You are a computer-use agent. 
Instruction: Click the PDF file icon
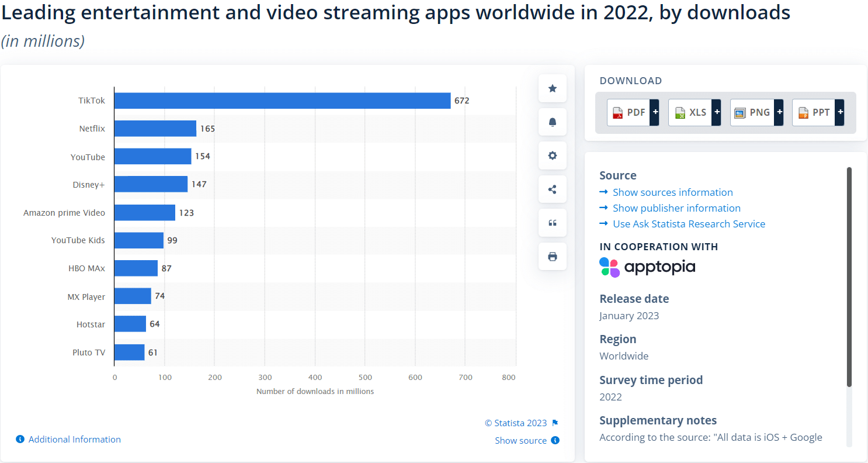pyautogui.click(x=618, y=113)
